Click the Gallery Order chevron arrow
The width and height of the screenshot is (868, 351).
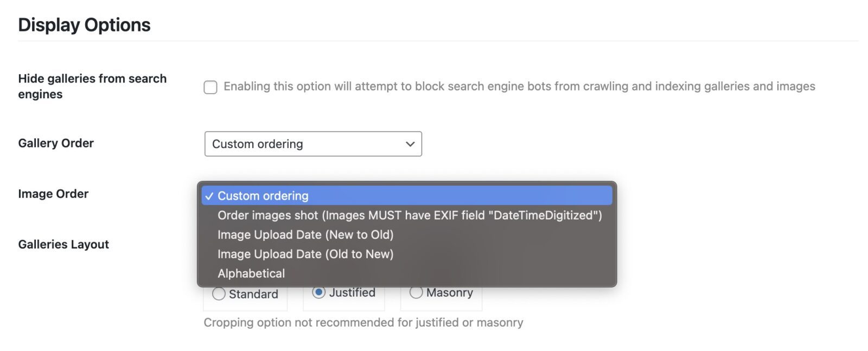(410, 144)
